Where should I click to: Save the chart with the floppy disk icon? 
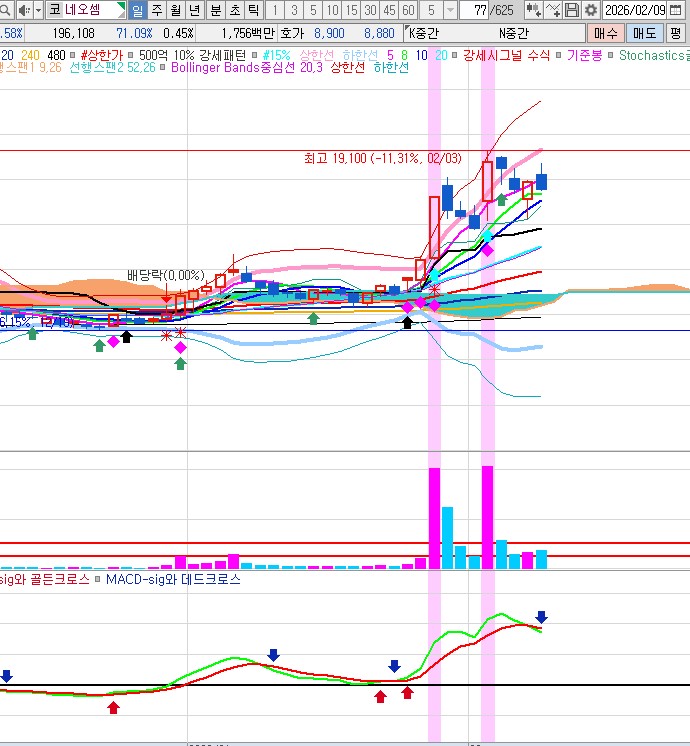pyautogui.click(x=572, y=10)
